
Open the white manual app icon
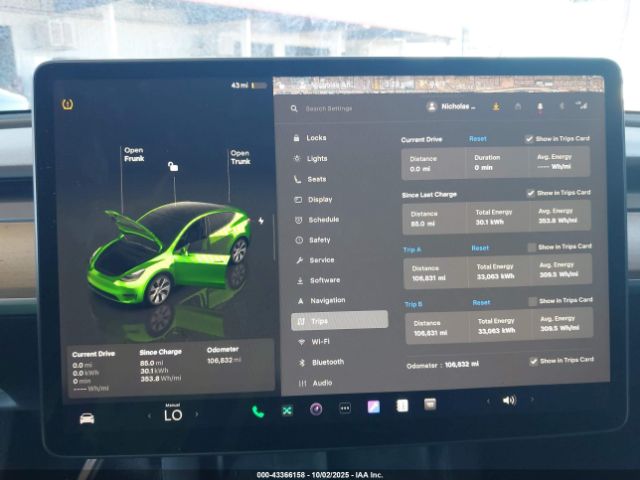tap(402, 406)
